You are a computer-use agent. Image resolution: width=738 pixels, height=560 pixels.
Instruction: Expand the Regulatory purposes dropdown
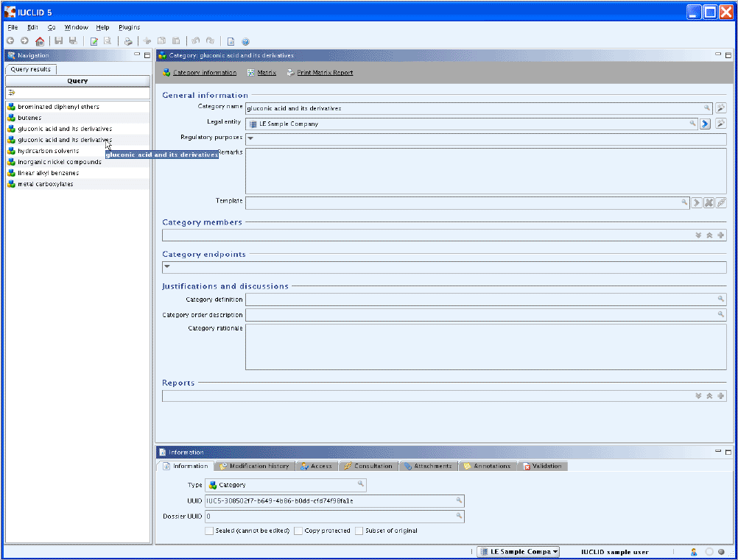(250, 138)
